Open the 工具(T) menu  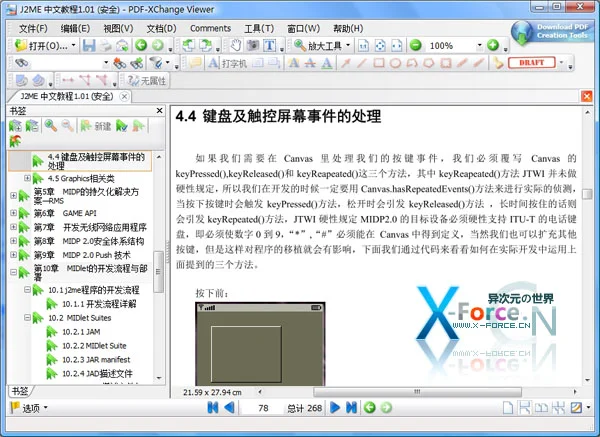(x=259, y=28)
